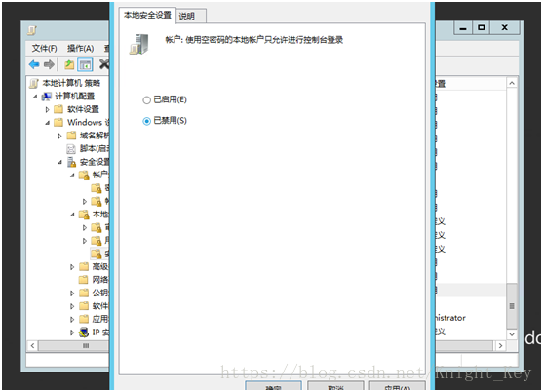This screenshot has height=392, width=543.
Task: Maximize the policy console window
Action: click(x=482, y=27)
